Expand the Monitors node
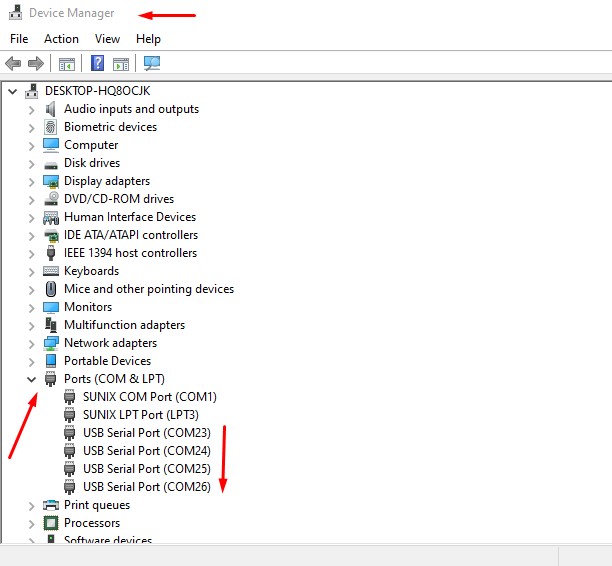This screenshot has width=612, height=566. point(32,308)
